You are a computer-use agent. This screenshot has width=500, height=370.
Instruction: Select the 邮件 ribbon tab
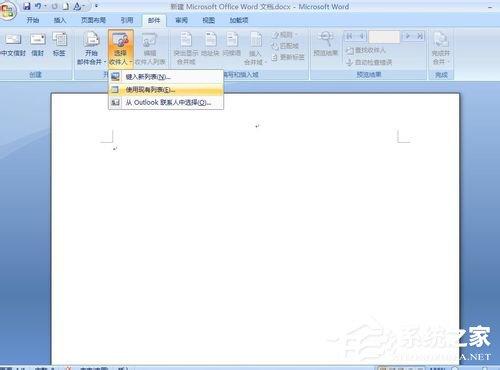154,20
